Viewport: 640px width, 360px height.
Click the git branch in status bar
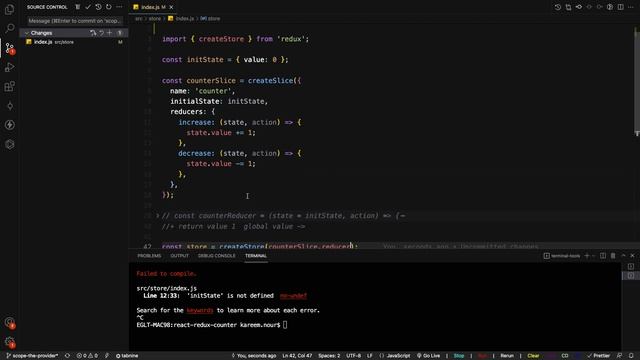[33, 356]
